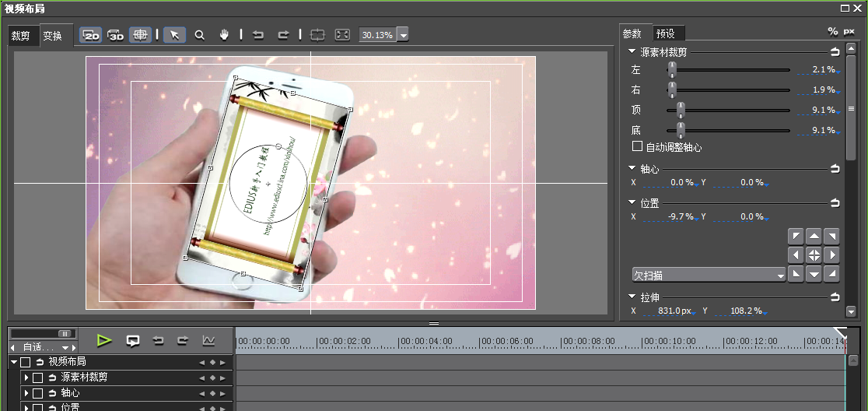This screenshot has height=411, width=868.
Task: Enable the 源素材裁剪 keyframe checkbox
Action: (37, 378)
